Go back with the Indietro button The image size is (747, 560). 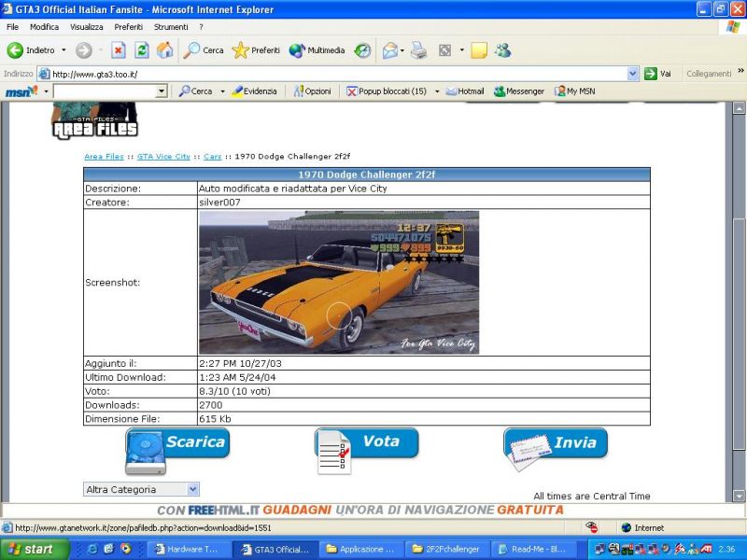click(x=31, y=50)
